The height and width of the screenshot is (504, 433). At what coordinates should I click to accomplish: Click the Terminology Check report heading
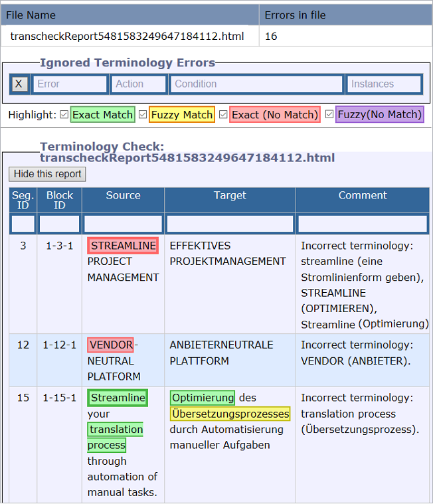(x=187, y=152)
